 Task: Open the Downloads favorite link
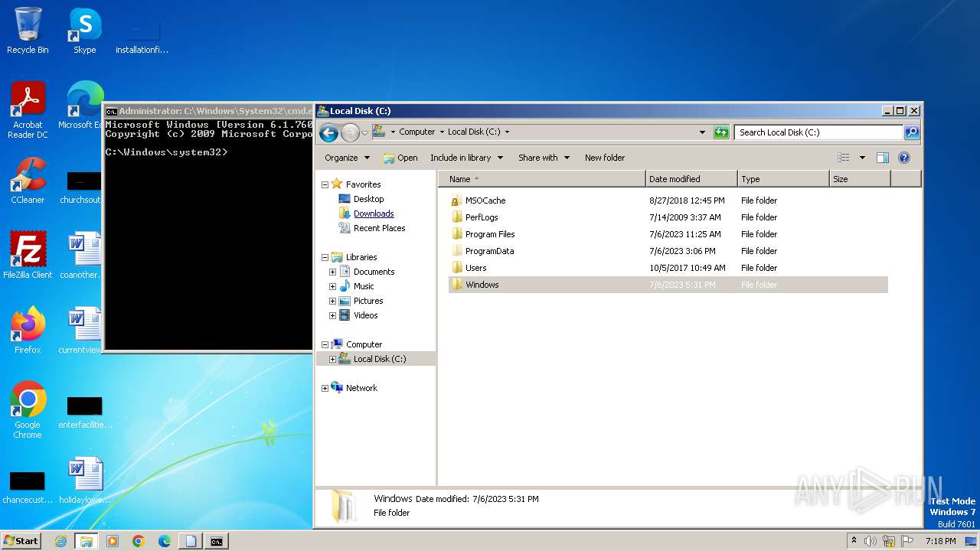pyautogui.click(x=374, y=214)
